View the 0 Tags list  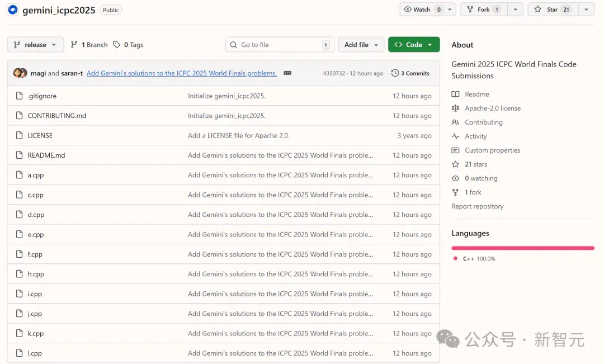coord(128,45)
